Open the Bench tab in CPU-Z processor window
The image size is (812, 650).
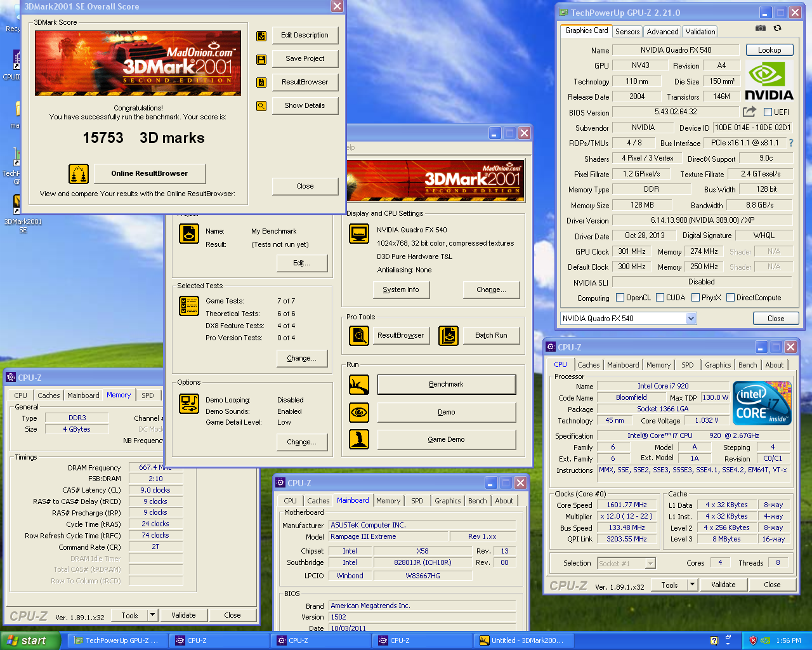pos(748,365)
